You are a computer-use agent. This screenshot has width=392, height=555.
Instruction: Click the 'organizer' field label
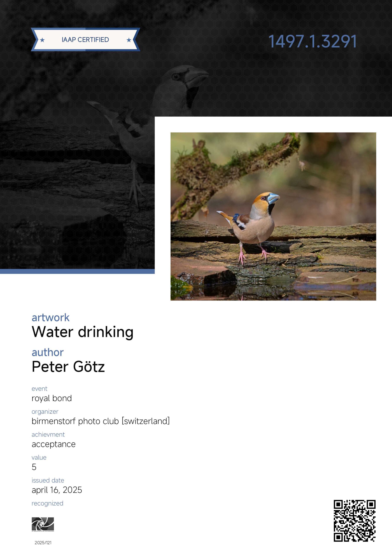pyautogui.click(x=45, y=411)
